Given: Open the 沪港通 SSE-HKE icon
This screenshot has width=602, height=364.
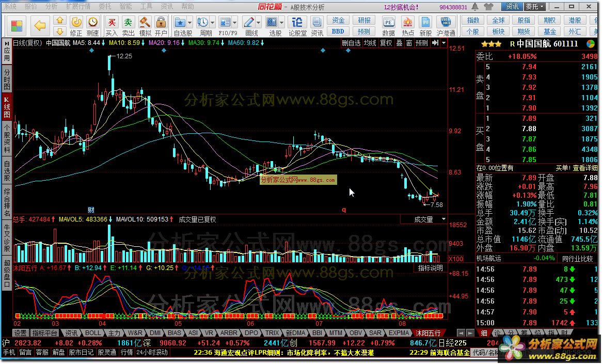Looking at the screenshot, I should tap(446, 26).
